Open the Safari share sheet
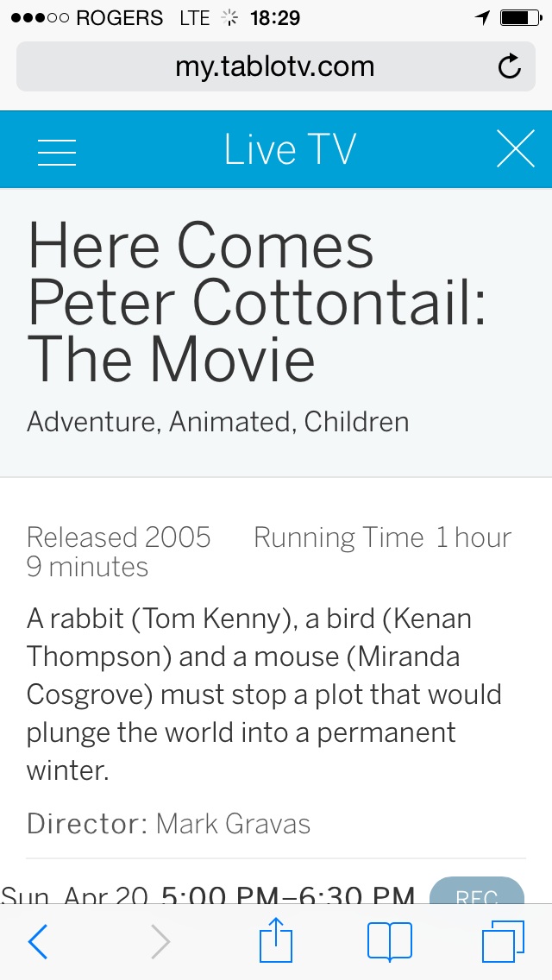The height and width of the screenshot is (980, 552). pyautogui.click(x=276, y=940)
